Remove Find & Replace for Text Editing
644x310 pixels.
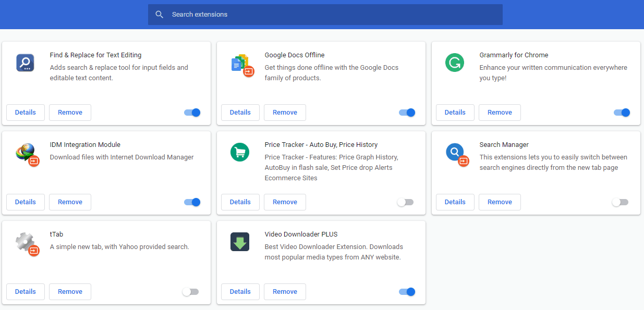click(x=70, y=113)
